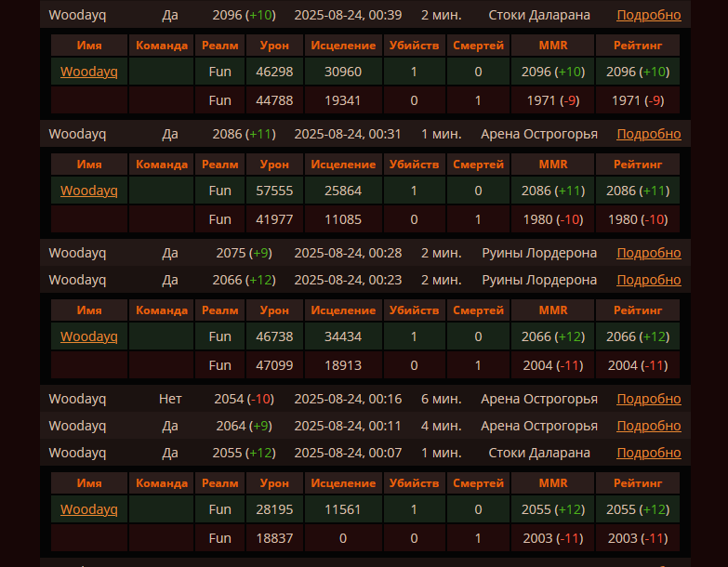Click damage value 57555
Image resolution: width=728 pixels, height=567 pixels.
coord(274,191)
